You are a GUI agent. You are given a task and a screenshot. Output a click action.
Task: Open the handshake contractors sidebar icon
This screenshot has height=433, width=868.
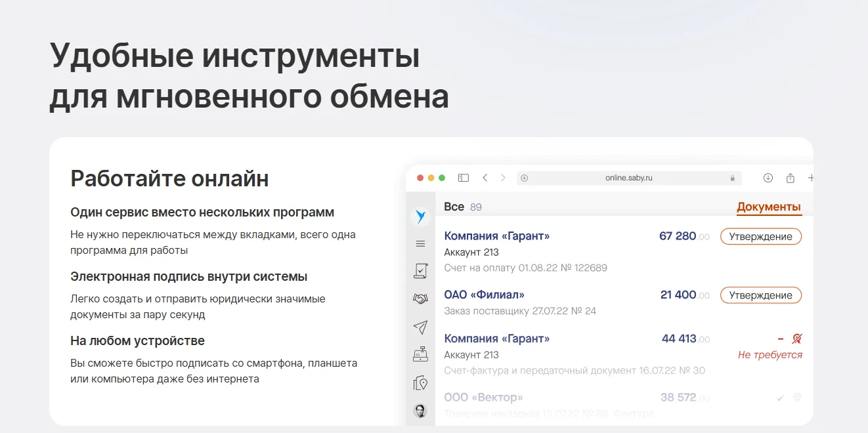click(x=420, y=299)
